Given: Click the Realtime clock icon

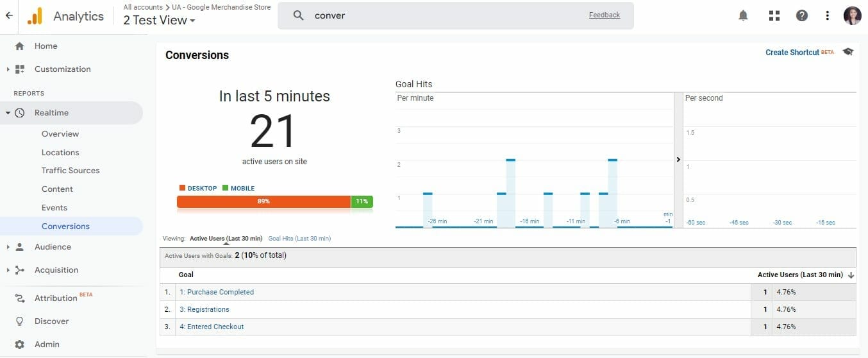Looking at the screenshot, I should [x=19, y=113].
